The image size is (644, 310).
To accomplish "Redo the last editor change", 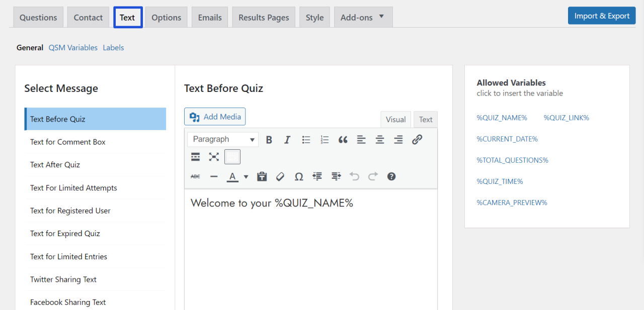I will click(373, 176).
